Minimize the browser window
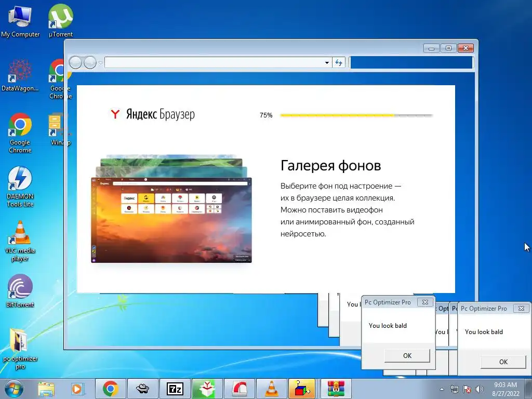The image size is (532, 399). (x=432, y=48)
